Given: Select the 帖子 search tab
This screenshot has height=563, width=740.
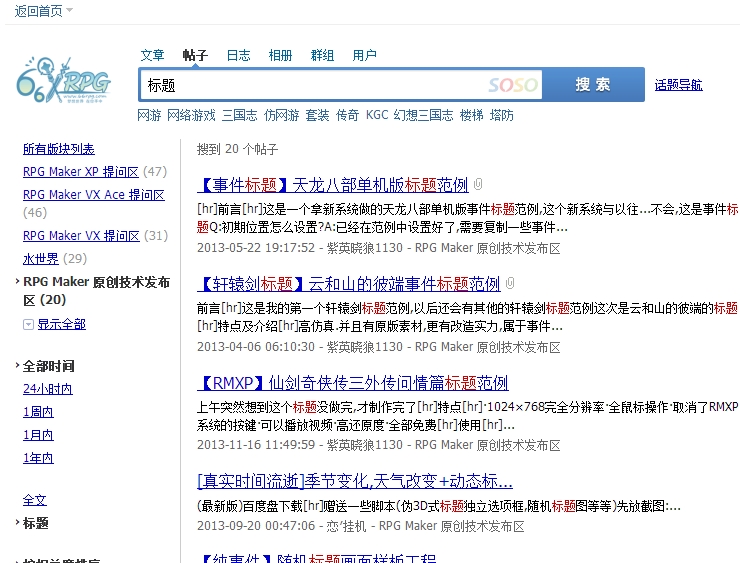Looking at the screenshot, I should point(195,55).
